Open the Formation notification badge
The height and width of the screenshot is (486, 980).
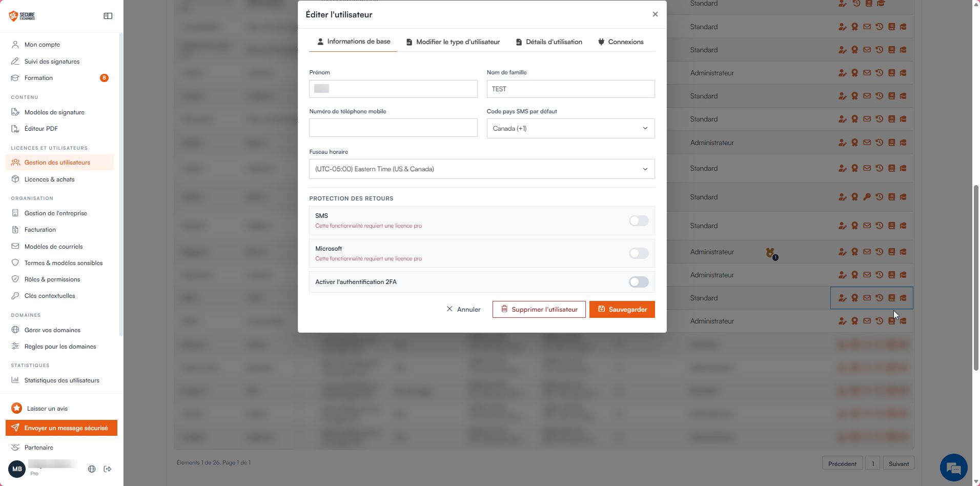[104, 78]
